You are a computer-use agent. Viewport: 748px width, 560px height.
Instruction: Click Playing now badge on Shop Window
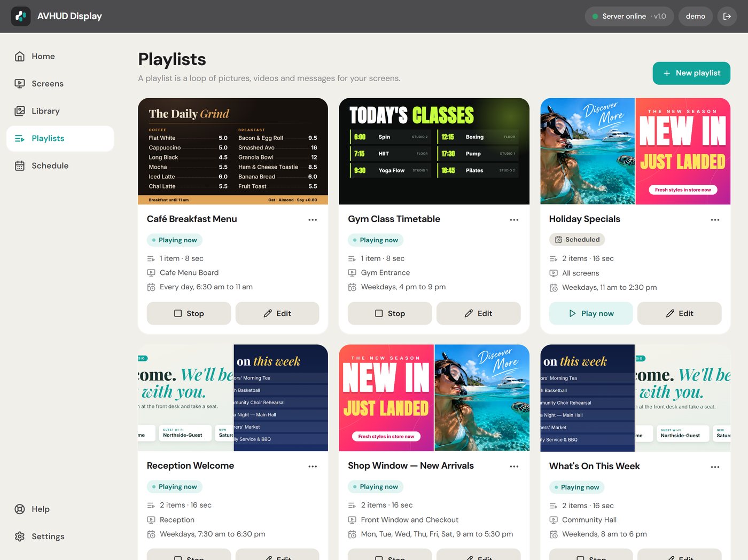point(376,487)
